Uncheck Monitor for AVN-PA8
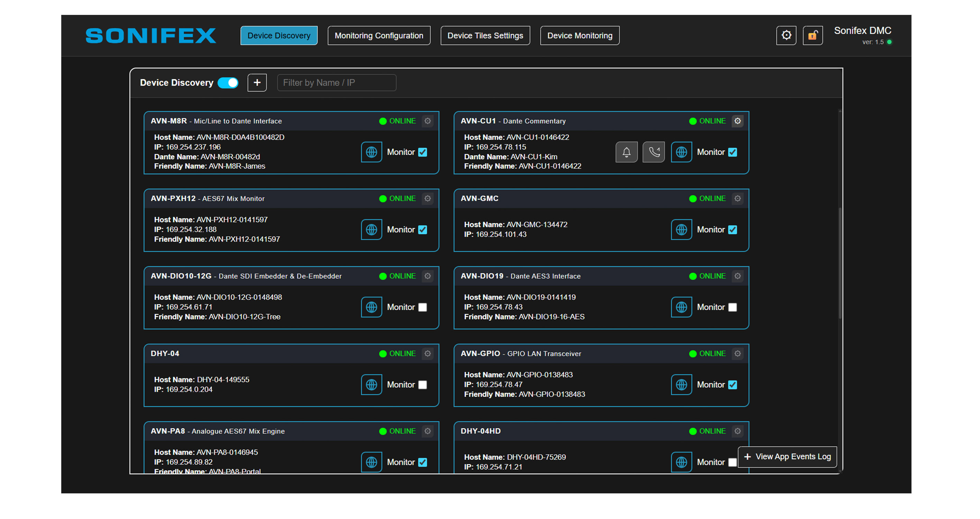The image size is (980, 519). pos(423,462)
